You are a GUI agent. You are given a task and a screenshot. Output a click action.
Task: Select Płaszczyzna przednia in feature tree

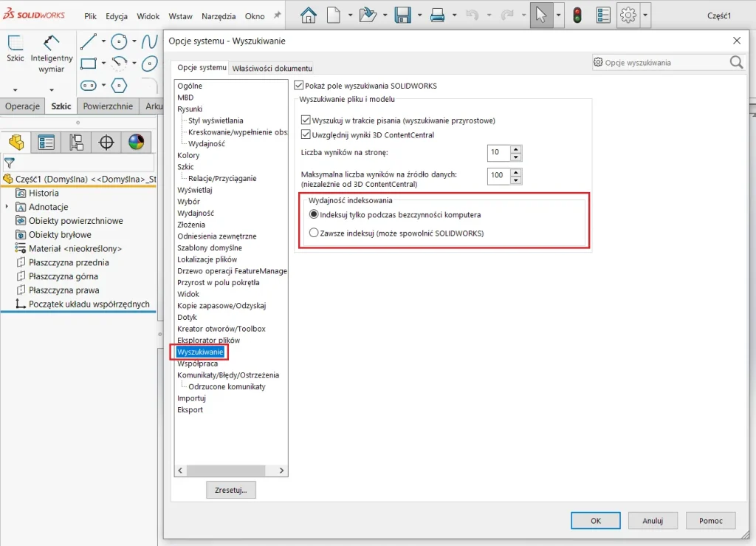coord(69,262)
